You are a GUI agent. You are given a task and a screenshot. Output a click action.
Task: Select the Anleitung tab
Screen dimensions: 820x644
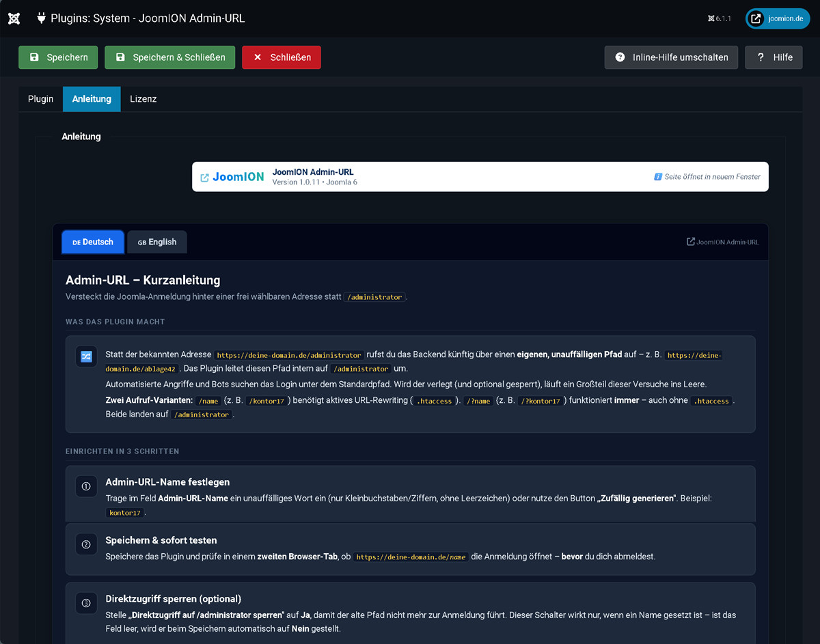[92, 99]
